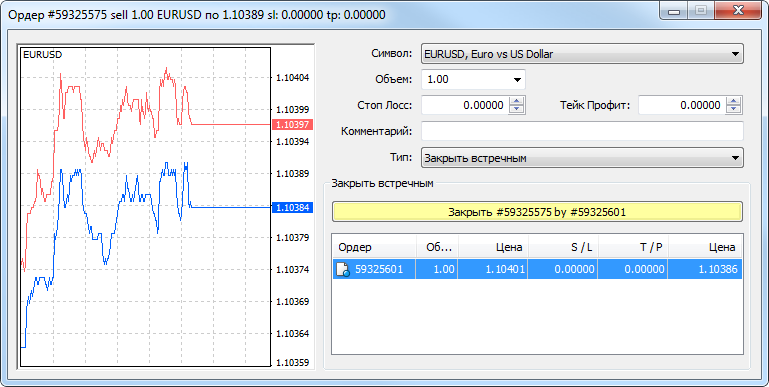This screenshot has width=769, height=387.
Task: Click the 1.10404 price axis label
Action: pyautogui.click(x=293, y=77)
